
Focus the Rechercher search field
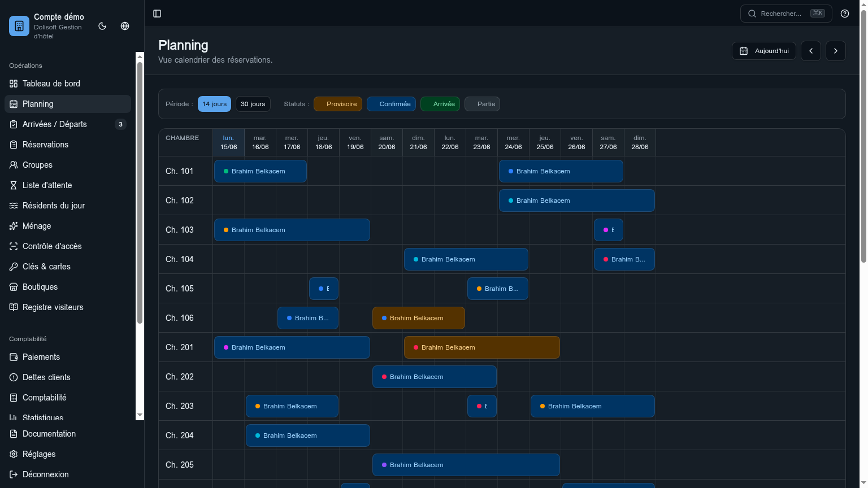[x=786, y=14]
